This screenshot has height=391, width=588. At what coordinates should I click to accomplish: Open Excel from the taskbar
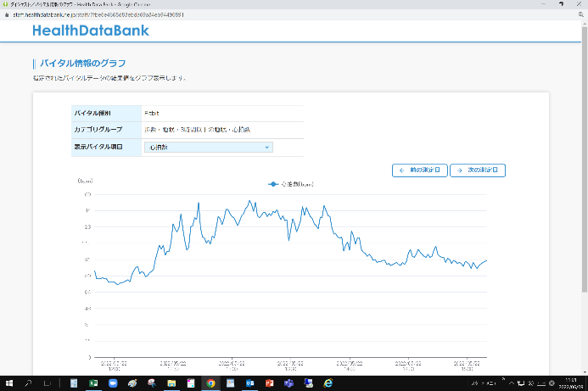tap(93, 383)
